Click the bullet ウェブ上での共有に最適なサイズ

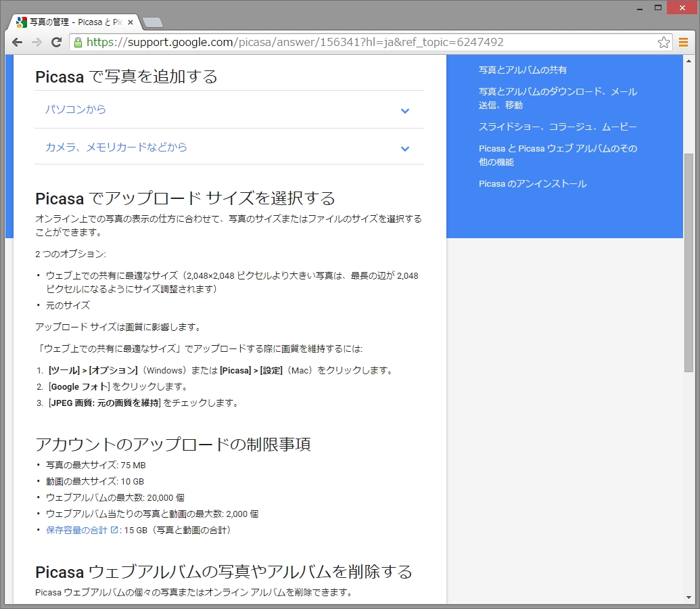(x=232, y=282)
